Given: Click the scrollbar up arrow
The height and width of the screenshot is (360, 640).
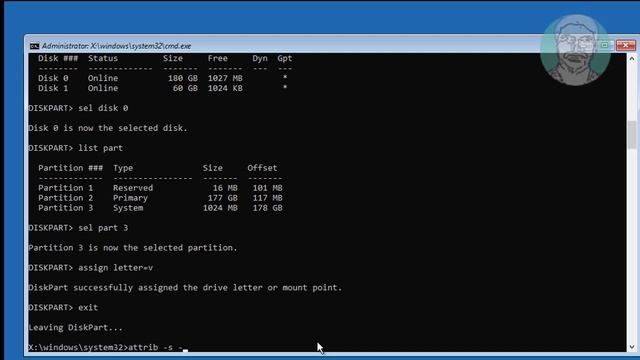Looking at the screenshot, I should coord(632,59).
